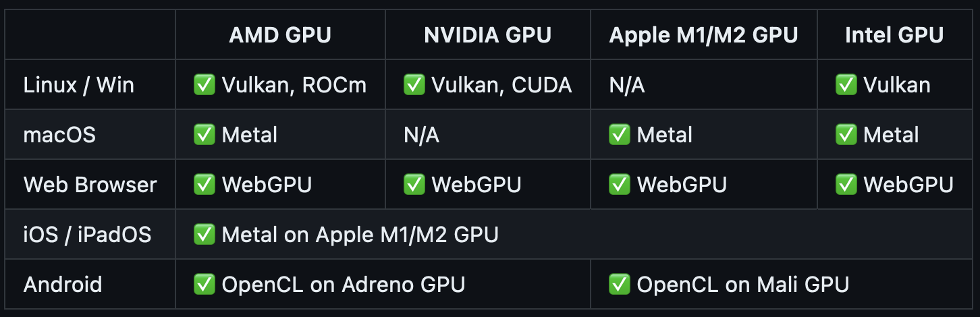Screen dimensions: 980x317
Task: Click the checkmark beside OpenCL on Mali GPU
Action: click(619, 285)
